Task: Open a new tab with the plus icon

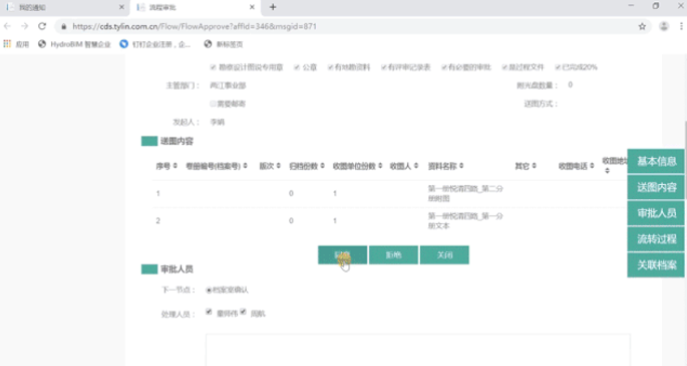Action: tap(273, 7)
